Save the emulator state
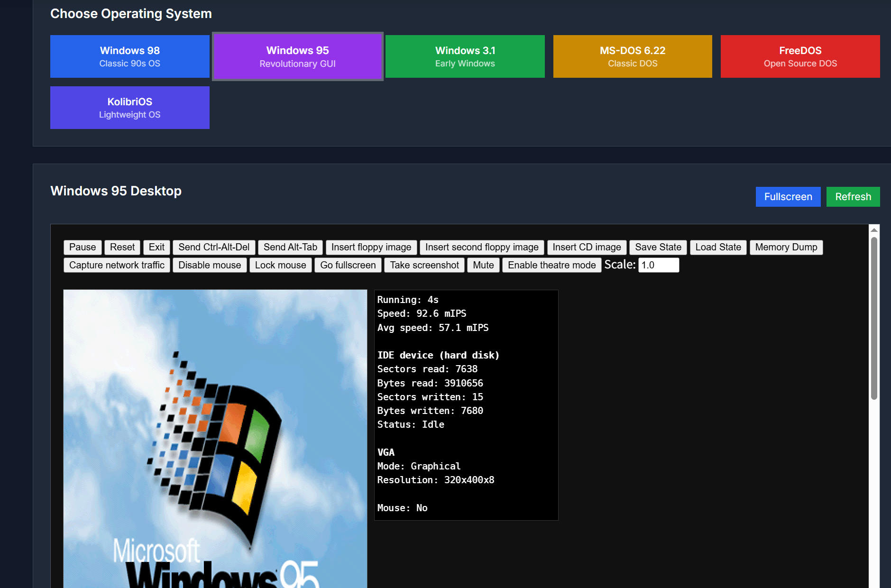This screenshot has height=588, width=891. point(658,247)
